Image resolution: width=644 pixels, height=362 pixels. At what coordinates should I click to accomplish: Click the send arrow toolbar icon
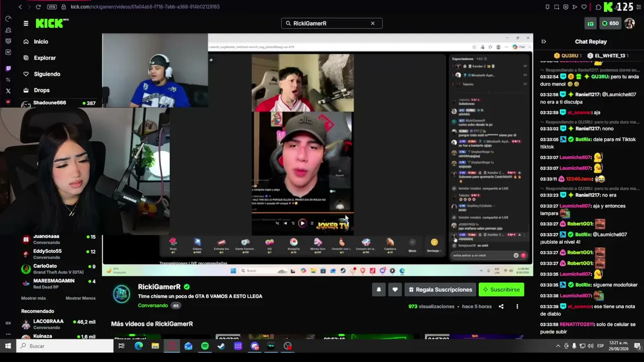pos(575,7)
